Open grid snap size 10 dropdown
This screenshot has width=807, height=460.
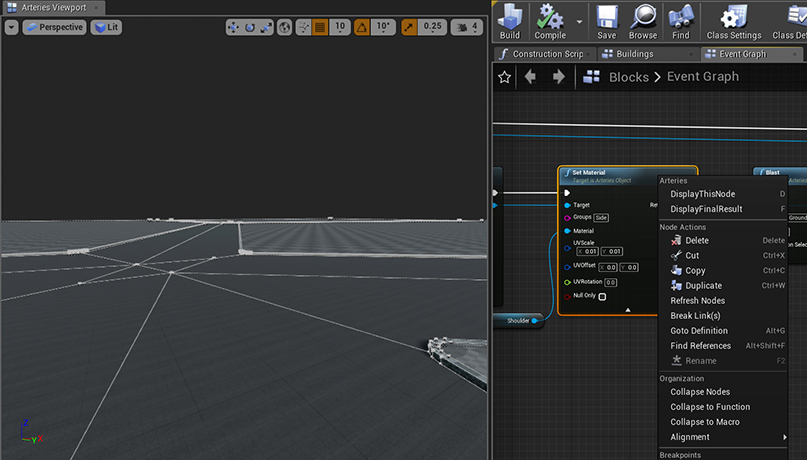[340, 27]
